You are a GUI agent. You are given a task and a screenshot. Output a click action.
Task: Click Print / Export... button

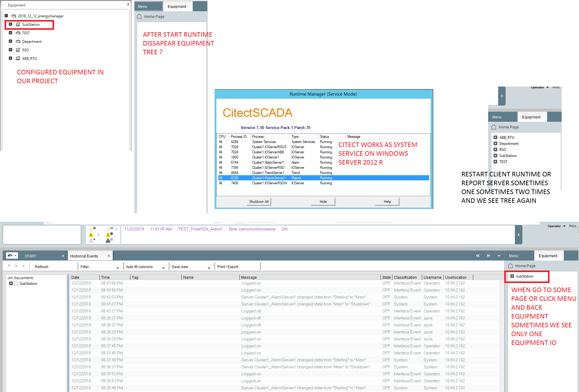coord(229,267)
